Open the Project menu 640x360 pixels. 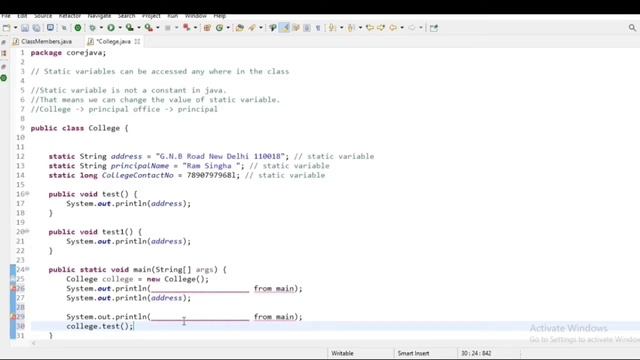click(151, 16)
